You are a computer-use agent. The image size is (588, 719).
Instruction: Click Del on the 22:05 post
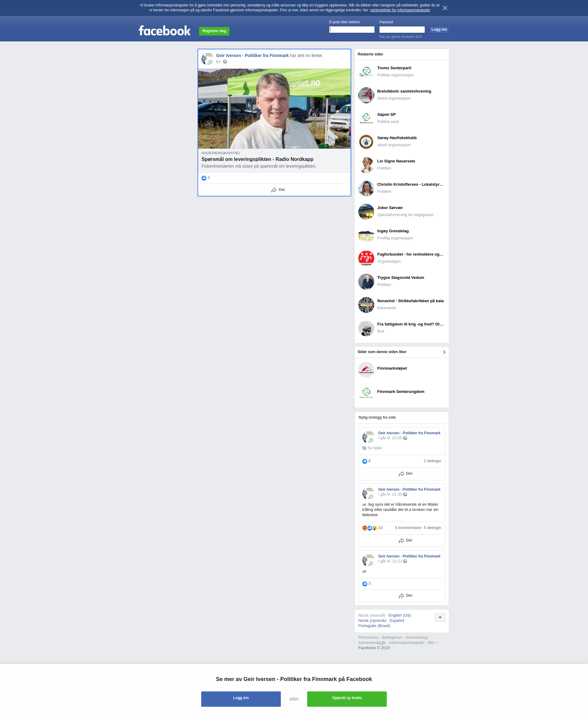(405, 474)
